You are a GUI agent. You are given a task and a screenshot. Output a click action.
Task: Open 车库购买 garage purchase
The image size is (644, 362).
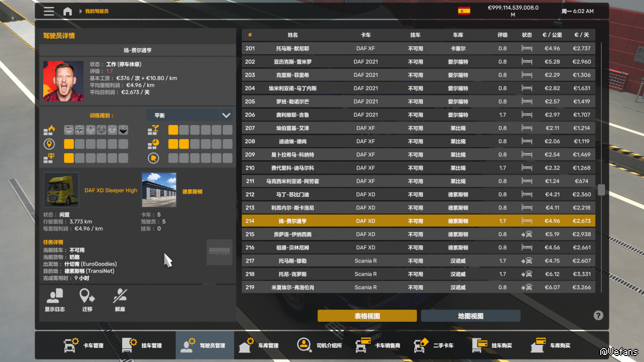(550, 345)
